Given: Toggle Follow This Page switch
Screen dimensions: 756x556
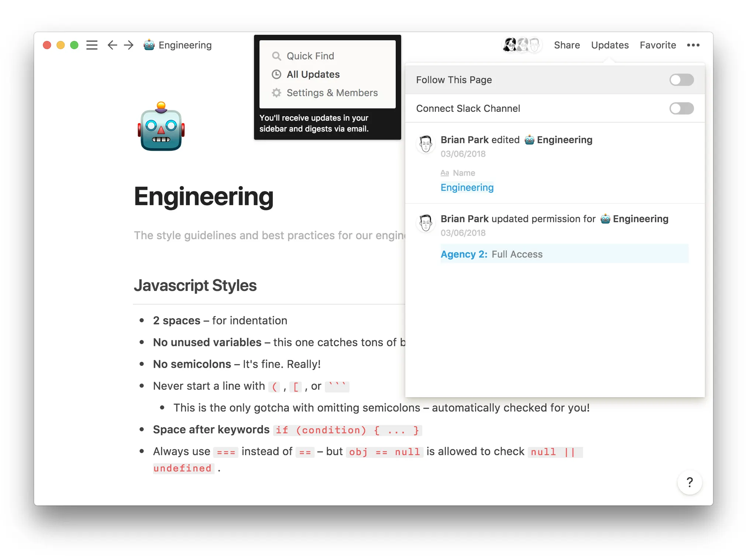Looking at the screenshot, I should coord(681,80).
